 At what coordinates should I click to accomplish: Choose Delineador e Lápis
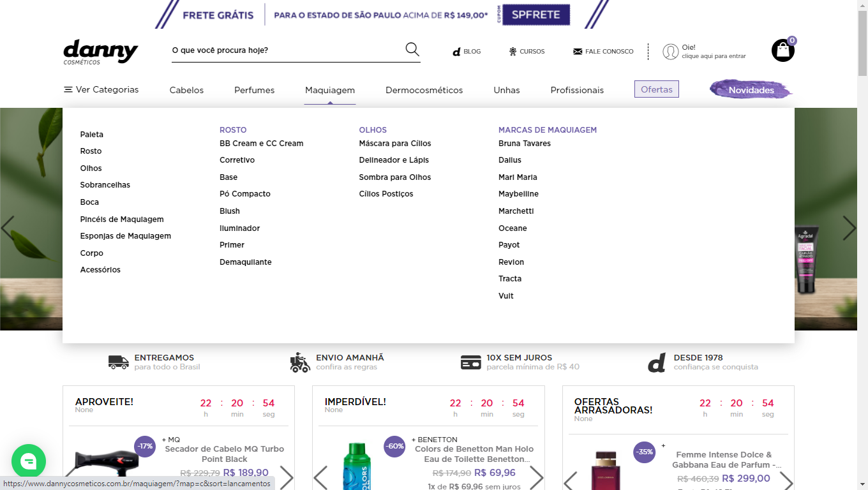coord(394,160)
